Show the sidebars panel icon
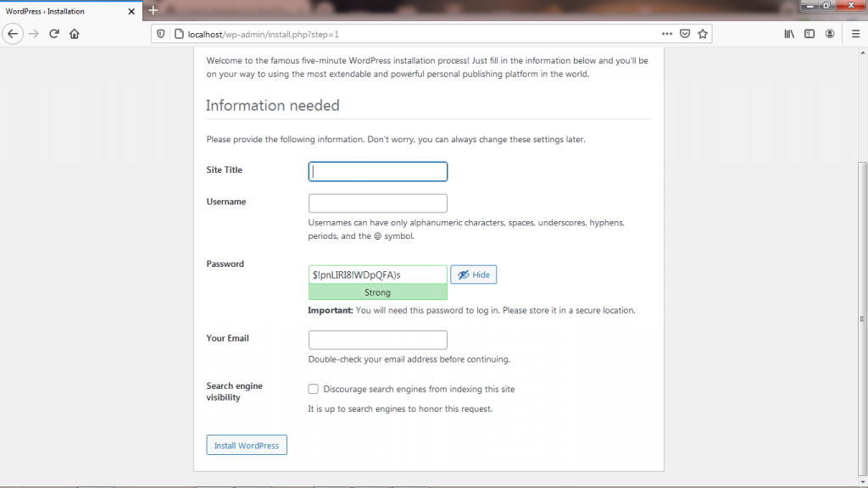 (x=810, y=34)
